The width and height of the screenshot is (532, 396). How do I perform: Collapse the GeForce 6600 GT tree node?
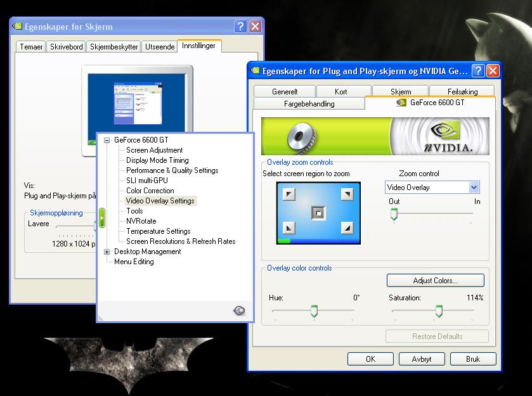[x=107, y=140]
